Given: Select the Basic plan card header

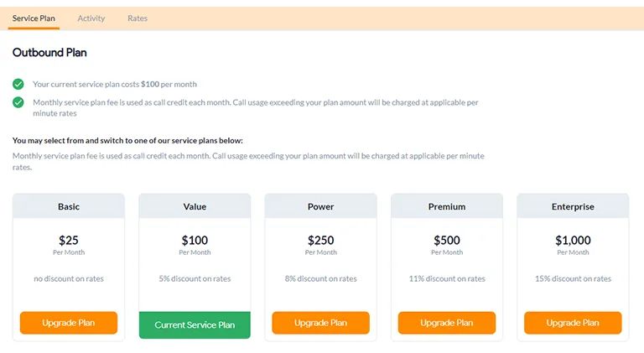Looking at the screenshot, I should click(x=69, y=206).
